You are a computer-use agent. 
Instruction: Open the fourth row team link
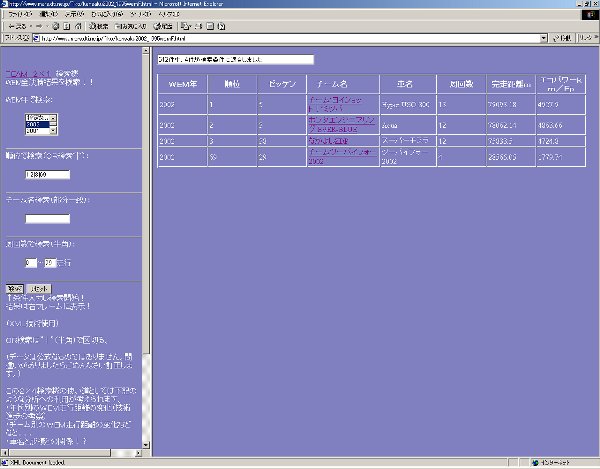click(x=341, y=156)
